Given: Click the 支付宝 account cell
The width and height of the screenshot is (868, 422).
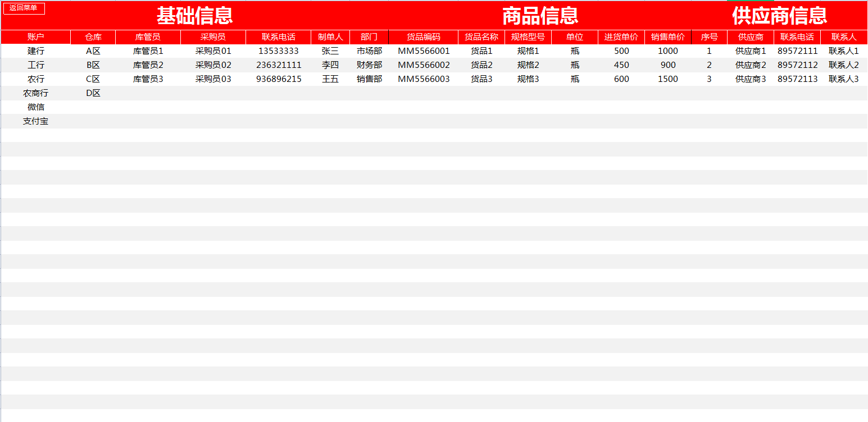Looking at the screenshot, I should (34, 121).
